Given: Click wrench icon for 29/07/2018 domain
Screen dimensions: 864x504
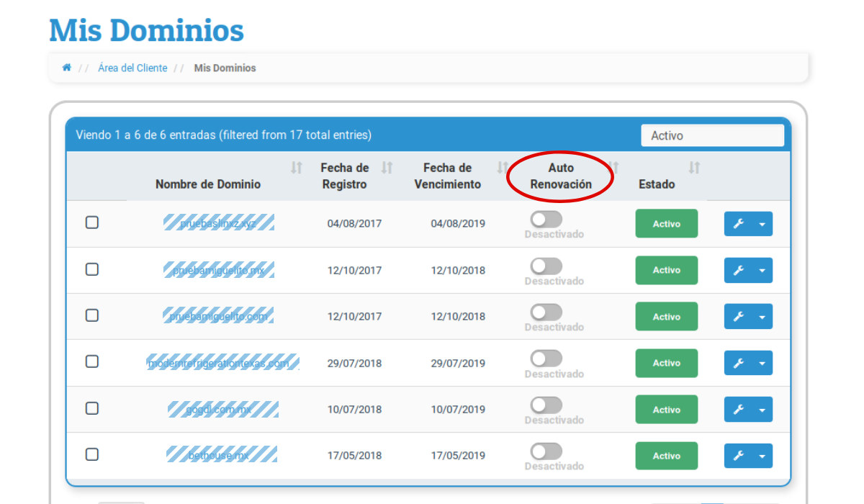Looking at the screenshot, I should pos(738,364).
